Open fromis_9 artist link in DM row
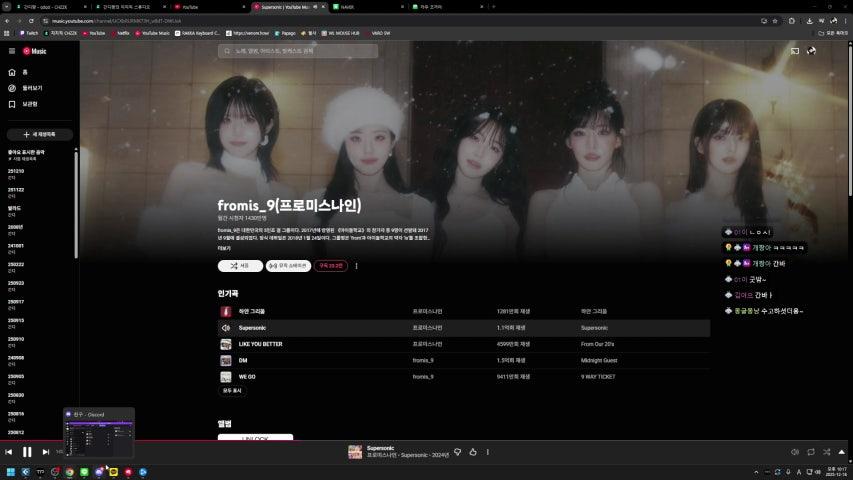853x480 pixels. point(423,360)
